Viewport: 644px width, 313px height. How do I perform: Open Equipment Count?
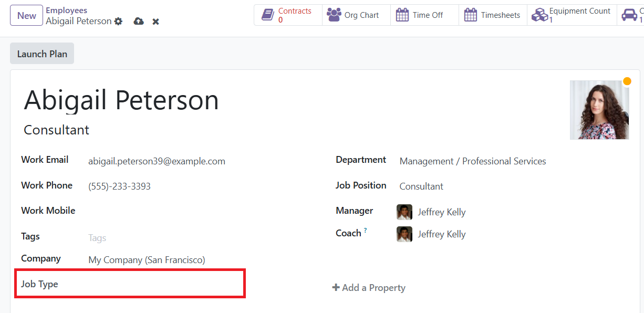[571, 15]
